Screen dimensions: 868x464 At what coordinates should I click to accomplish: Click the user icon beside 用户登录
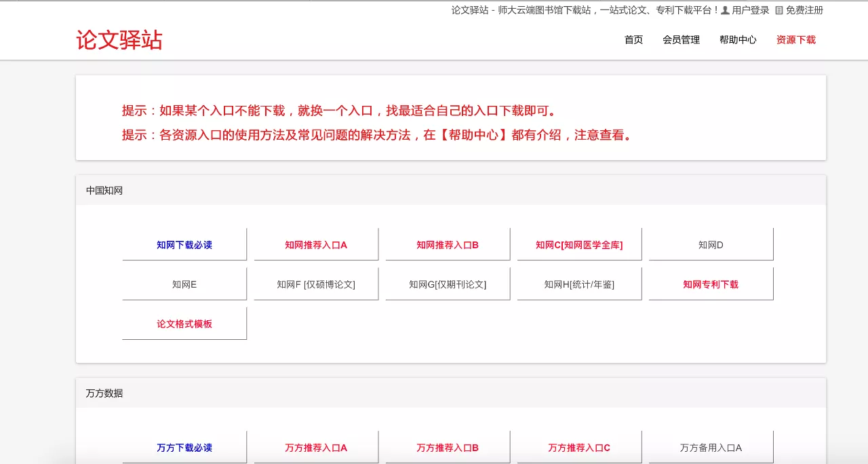pyautogui.click(x=725, y=10)
